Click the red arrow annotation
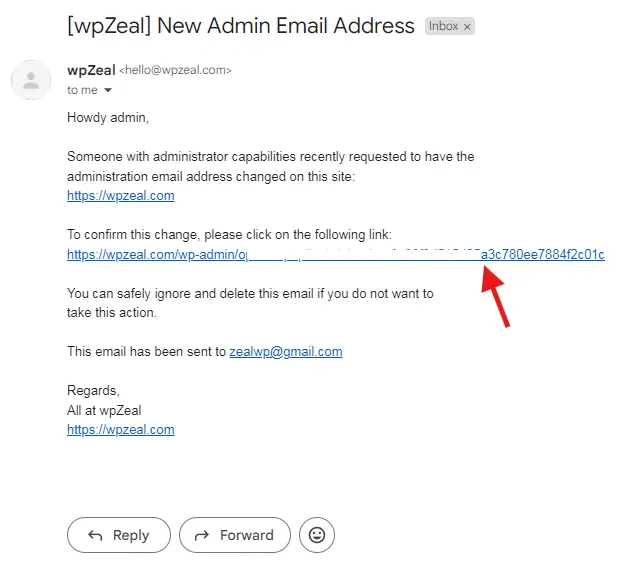Viewport: 623px width, 586px height. coord(497,294)
